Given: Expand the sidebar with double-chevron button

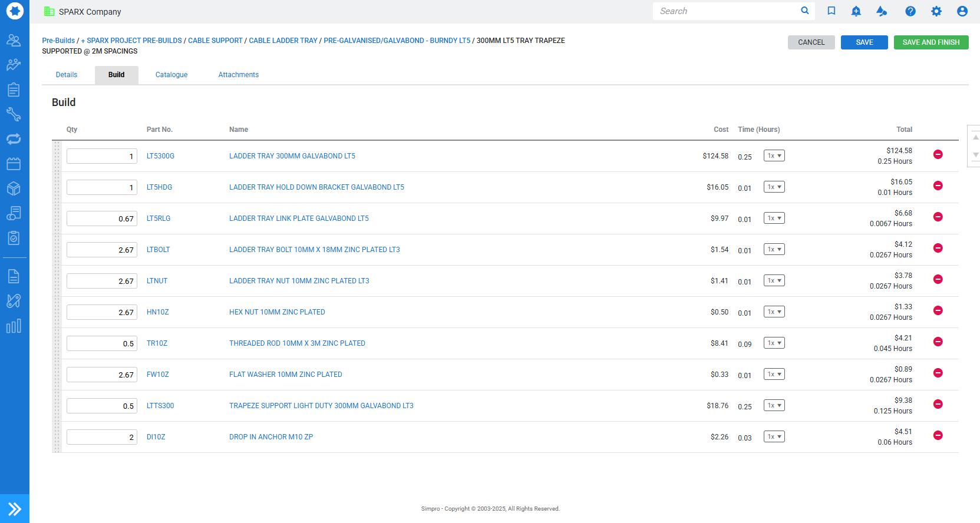Looking at the screenshot, I should (15, 508).
